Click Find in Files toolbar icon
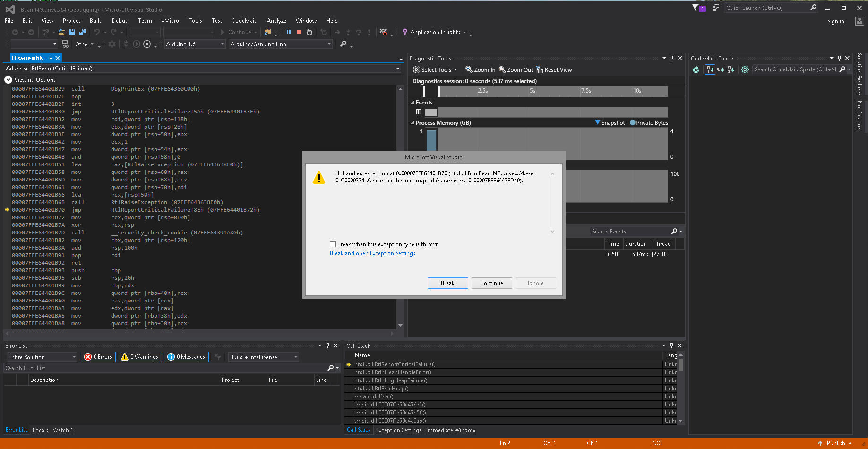868x449 pixels. coord(268,32)
